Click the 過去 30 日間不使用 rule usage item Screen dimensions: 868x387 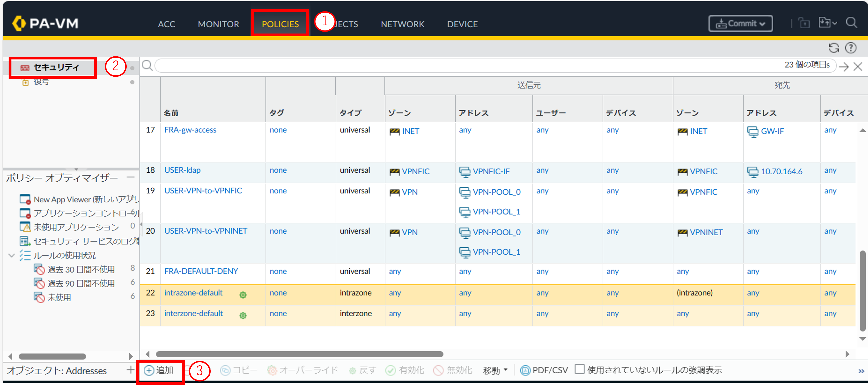point(81,270)
